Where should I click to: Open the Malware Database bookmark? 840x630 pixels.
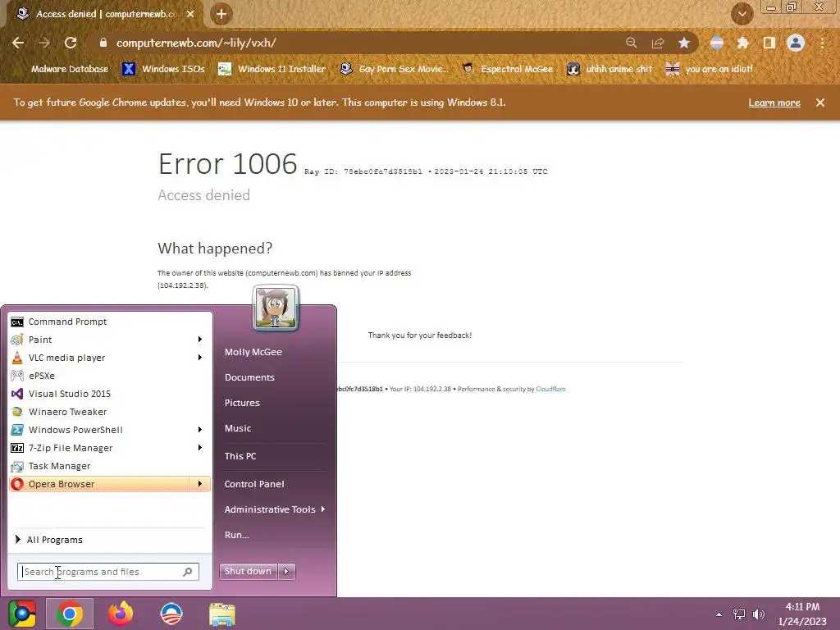coord(63,69)
